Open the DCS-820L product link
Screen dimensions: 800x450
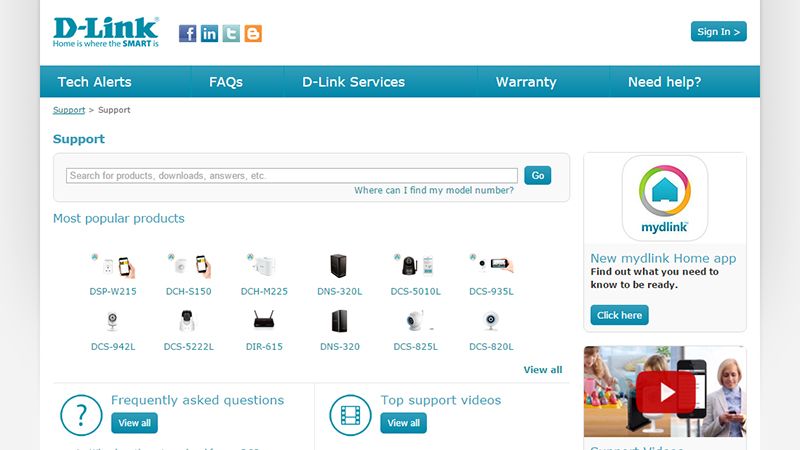pos(491,346)
